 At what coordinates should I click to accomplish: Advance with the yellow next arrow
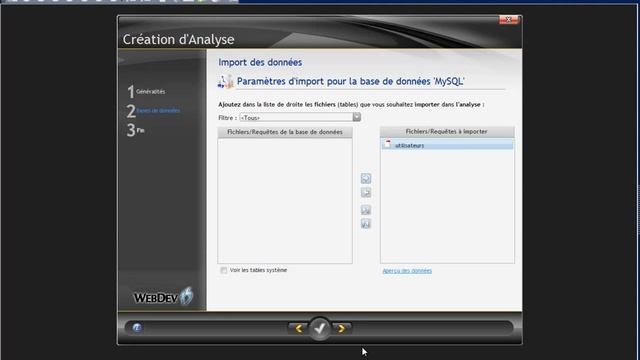pos(342,328)
